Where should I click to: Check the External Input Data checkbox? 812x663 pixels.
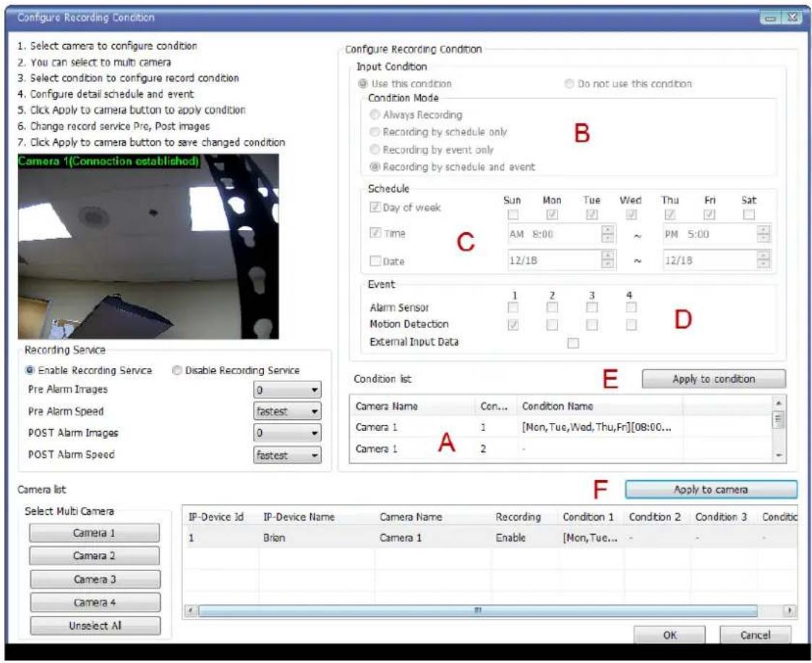pyautogui.click(x=573, y=343)
